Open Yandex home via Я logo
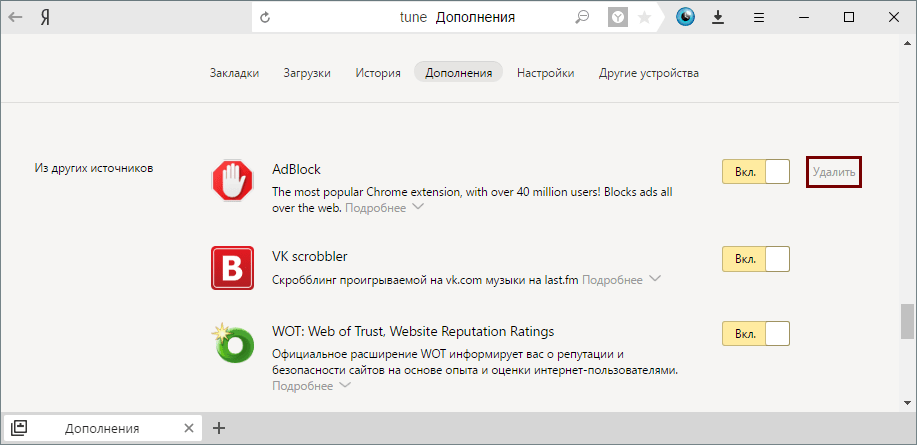This screenshot has width=917, height=445. click(x=45, y=17)
